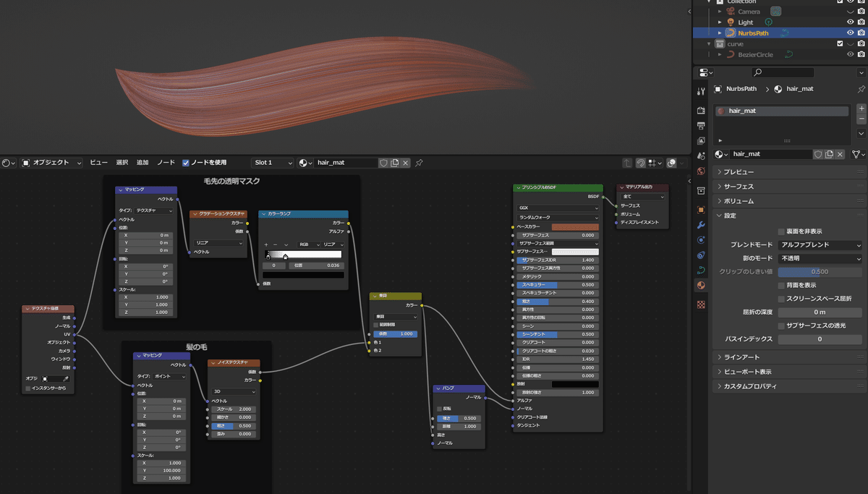
Task: Expand the 'ラインアート' panel
Action: click(x=789, y=357)
